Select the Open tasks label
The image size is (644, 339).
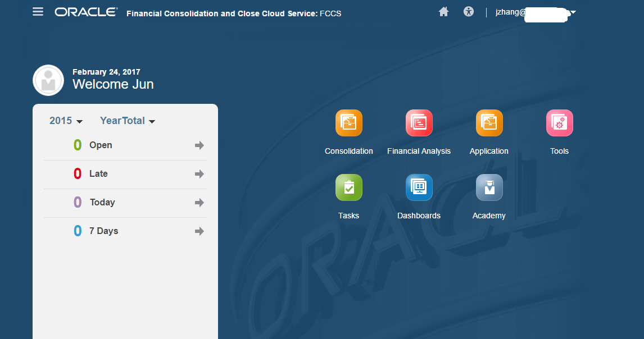click(x=101, y=145)
